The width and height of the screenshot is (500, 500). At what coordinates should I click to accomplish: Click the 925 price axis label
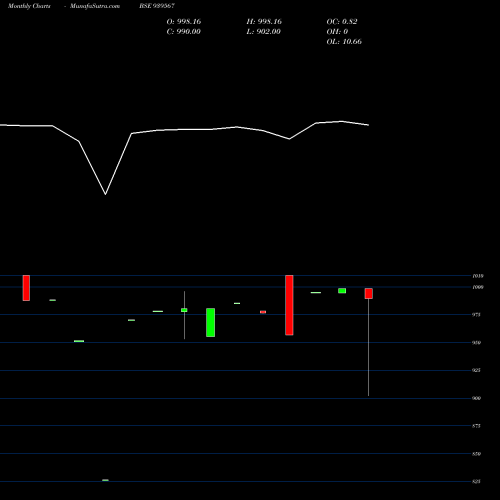[476, 370]
